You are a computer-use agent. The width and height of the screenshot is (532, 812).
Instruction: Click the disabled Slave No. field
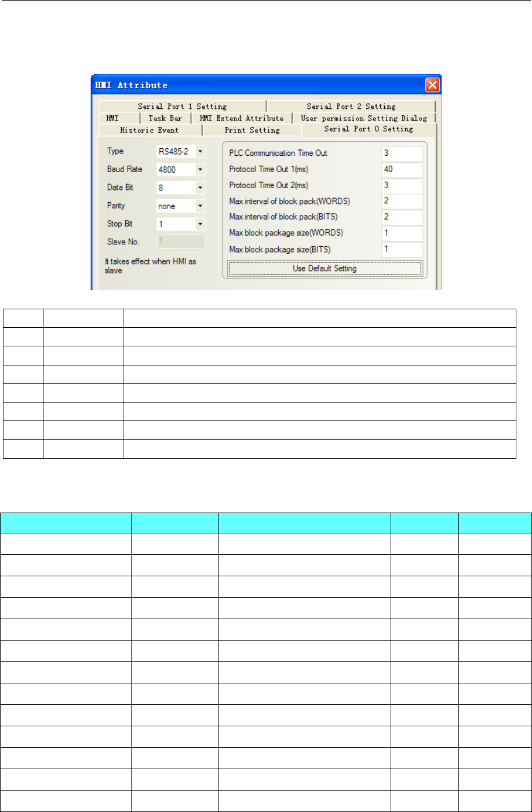tap(181, 242)
